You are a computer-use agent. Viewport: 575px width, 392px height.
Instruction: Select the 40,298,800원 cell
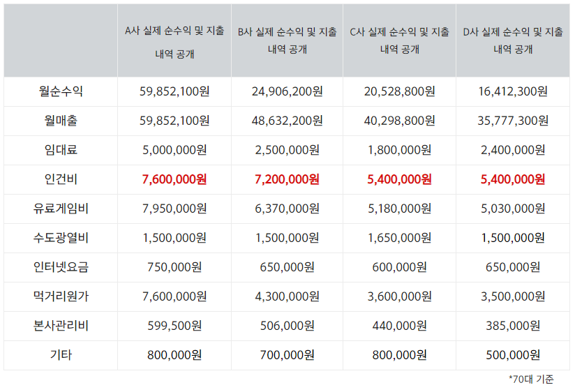[x=399, y=120]
